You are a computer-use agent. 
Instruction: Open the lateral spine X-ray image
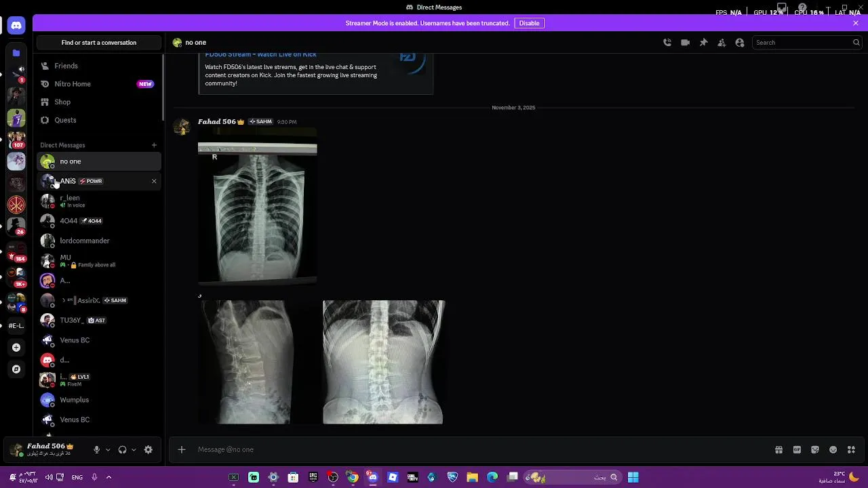point(245,362)
